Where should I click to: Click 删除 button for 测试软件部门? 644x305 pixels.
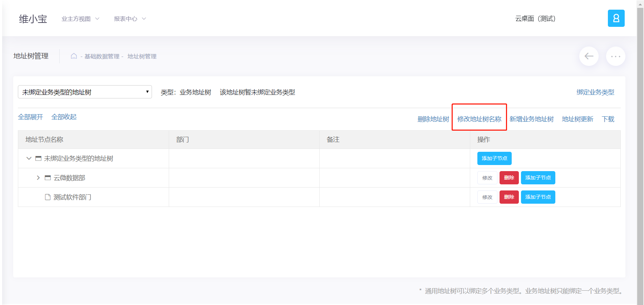pos(509,197)
